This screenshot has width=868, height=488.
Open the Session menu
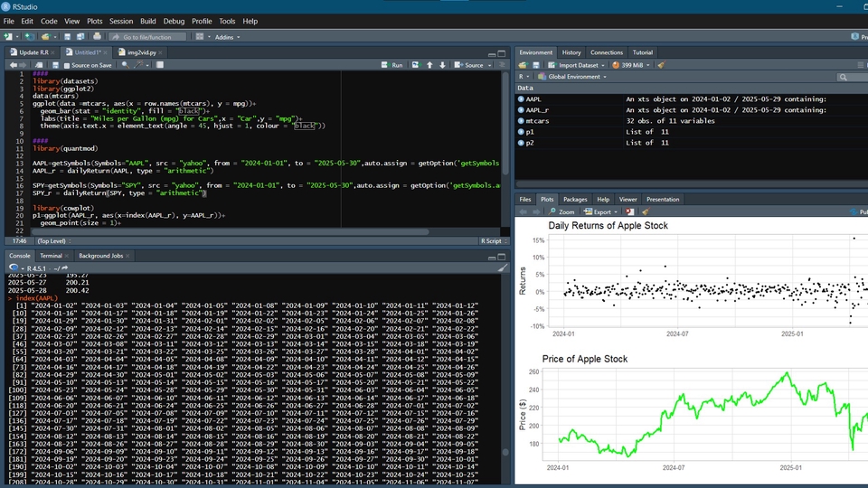coord(121,21)
